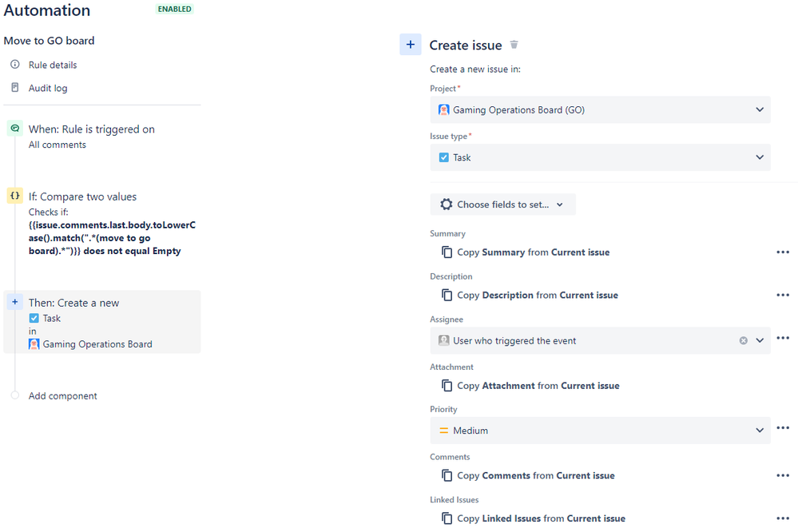Open the If: Compare two values condition
798x532 pixels.
[x=82, y=197]
